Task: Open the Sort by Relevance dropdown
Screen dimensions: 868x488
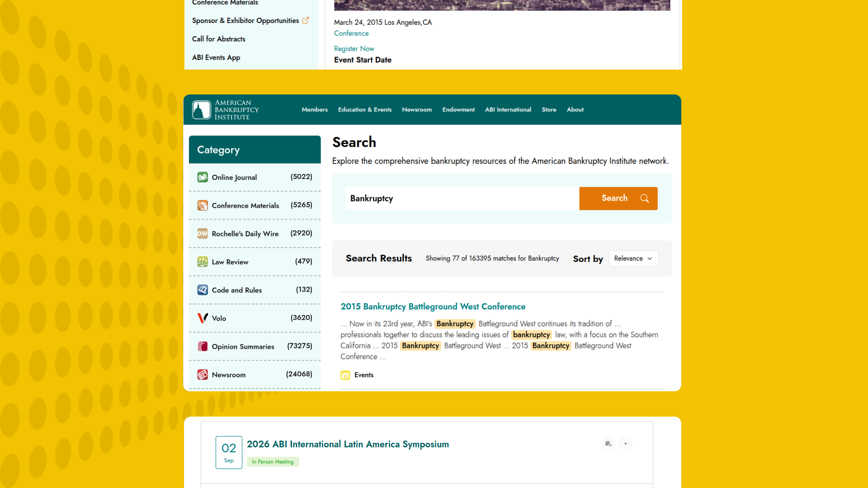Action: [633, 258]
